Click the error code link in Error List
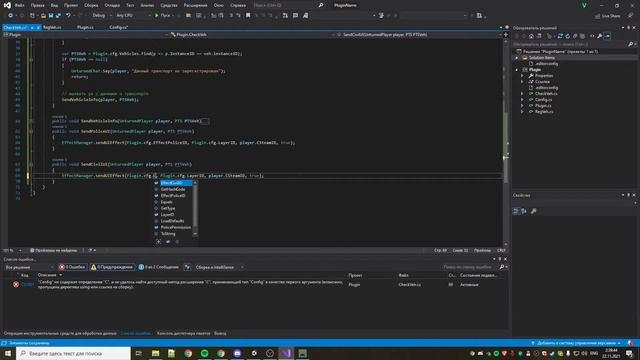This screenshot has width=640, height=360. click(x=27, y=284)
